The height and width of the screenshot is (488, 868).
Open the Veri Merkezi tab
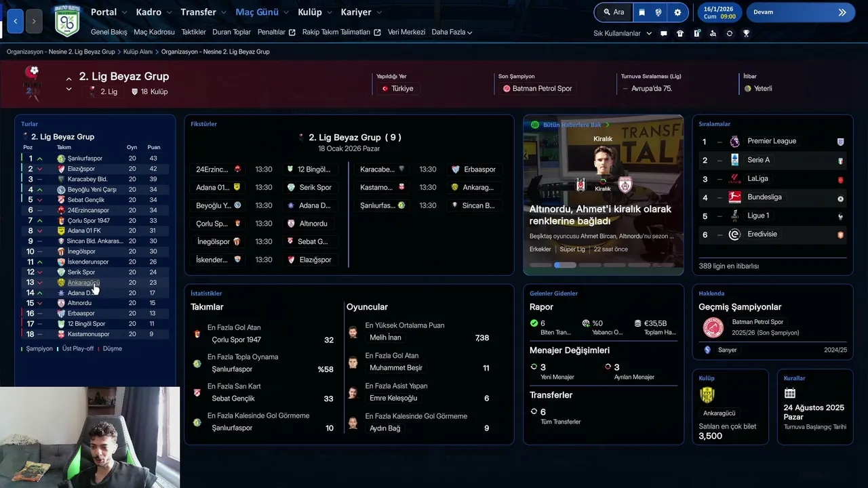(x=406, y=33)
